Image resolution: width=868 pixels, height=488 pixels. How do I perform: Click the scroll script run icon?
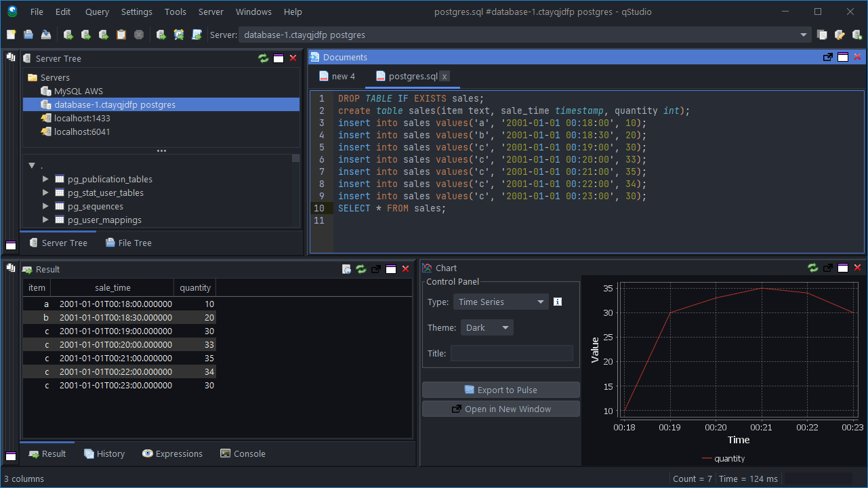point(197,35)
